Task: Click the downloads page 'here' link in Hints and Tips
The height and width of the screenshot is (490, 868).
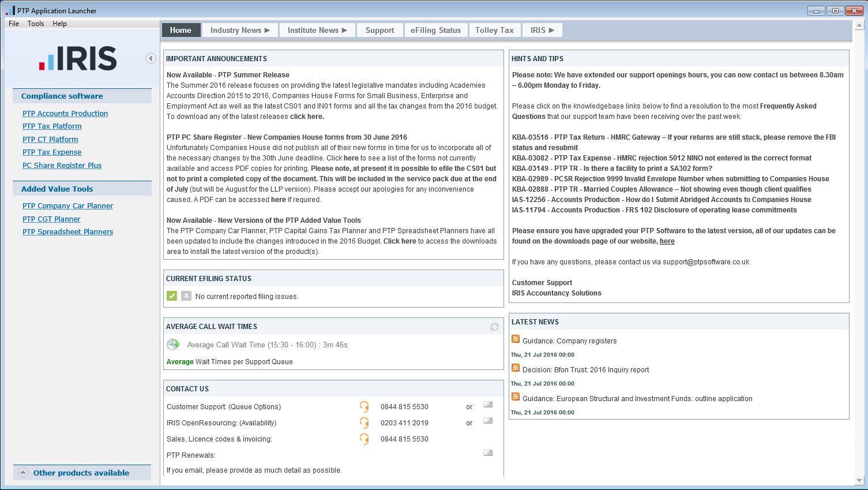Action: coord(667,241)
